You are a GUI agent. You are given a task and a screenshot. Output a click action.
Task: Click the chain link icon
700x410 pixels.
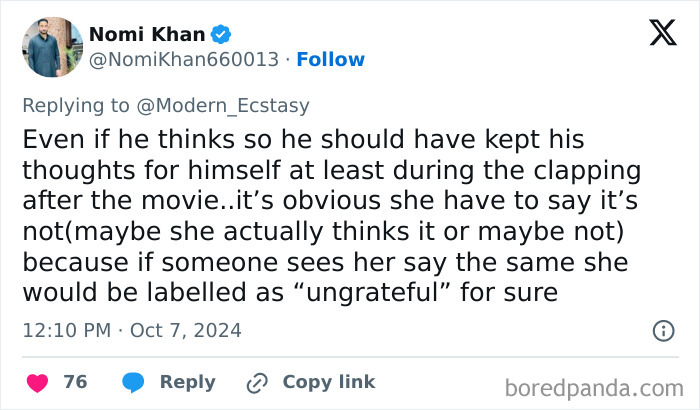coord(258,382)
